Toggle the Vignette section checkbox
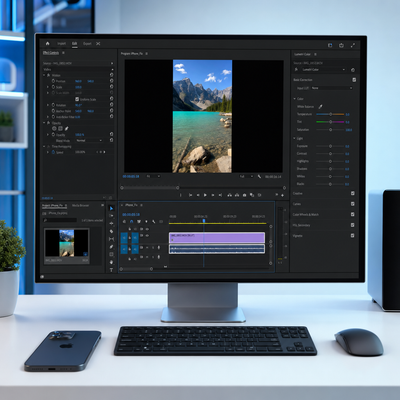This screenshot has width=400, height=400. point(353,236)
